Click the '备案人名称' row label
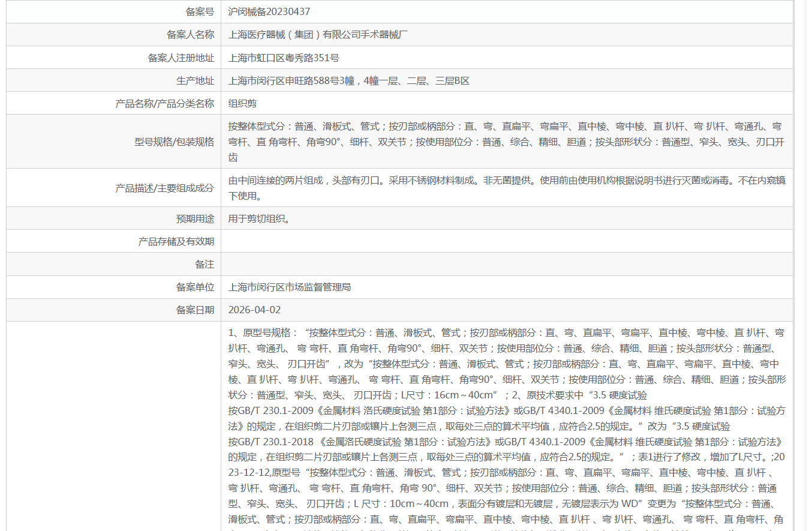 [x=190, y=34]
